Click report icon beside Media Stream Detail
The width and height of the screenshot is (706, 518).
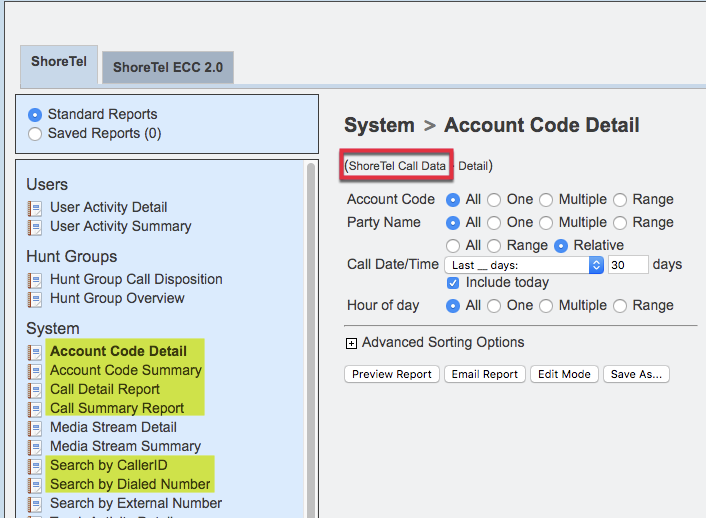35,428
